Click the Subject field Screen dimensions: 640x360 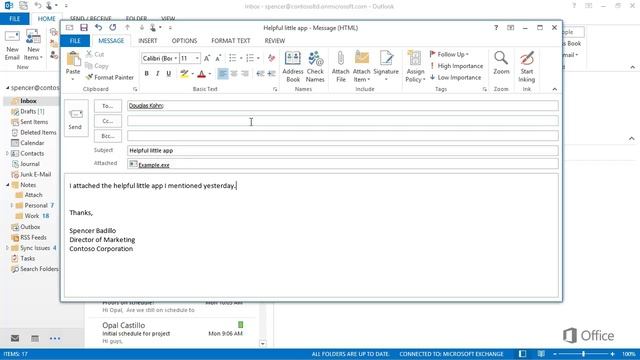click(343, 151)
